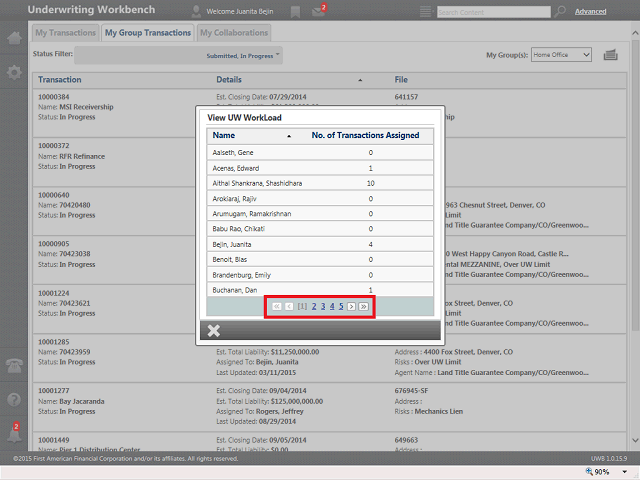
Task: Click file number 641157
Action: (406, 97)
